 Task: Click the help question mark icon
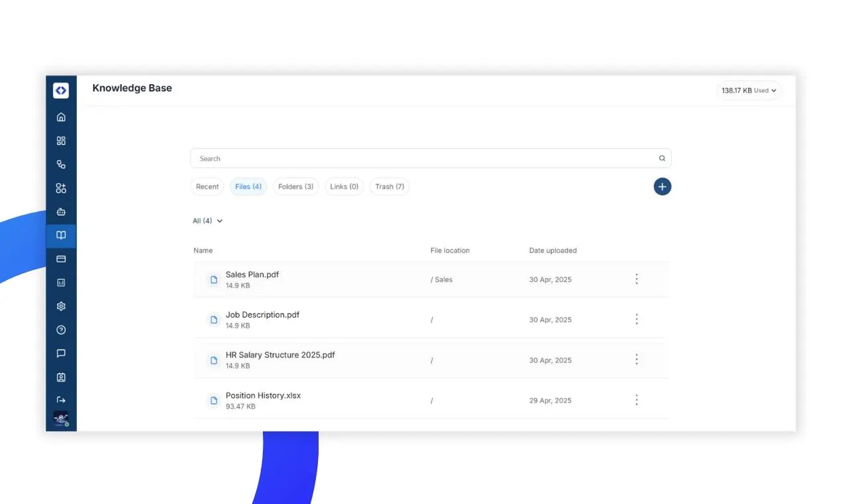pyautogui.click(x=61, y=330)
